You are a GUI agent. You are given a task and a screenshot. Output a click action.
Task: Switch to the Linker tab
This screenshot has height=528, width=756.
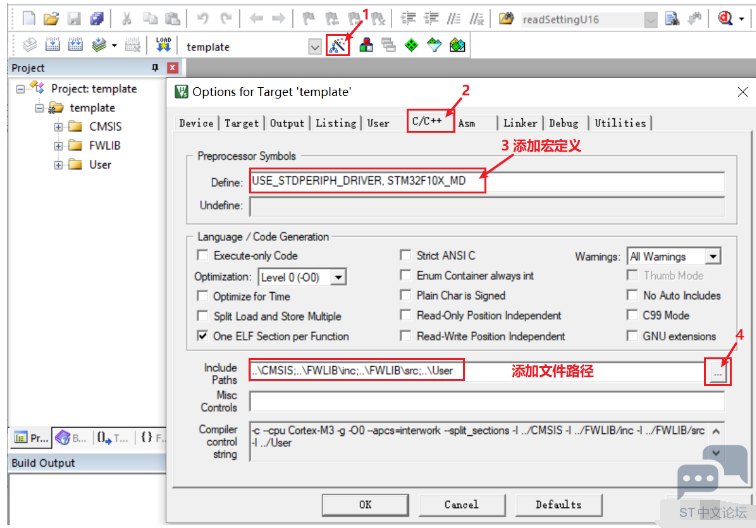(520, 123)
